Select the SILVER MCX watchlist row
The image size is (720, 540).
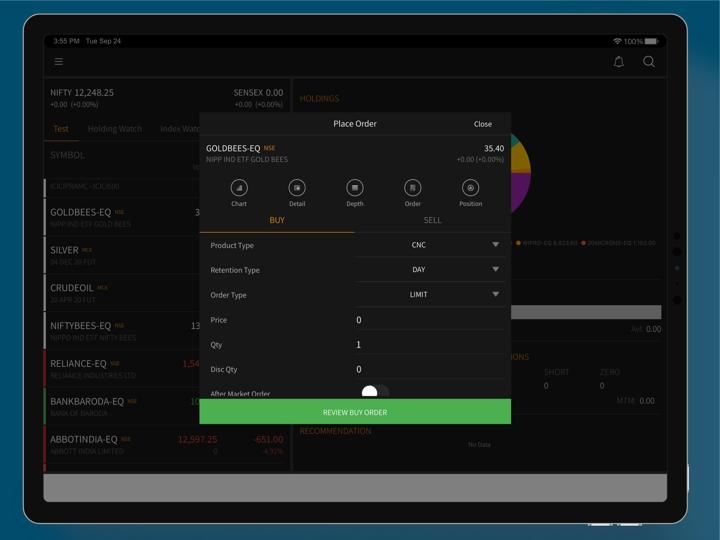122,255
